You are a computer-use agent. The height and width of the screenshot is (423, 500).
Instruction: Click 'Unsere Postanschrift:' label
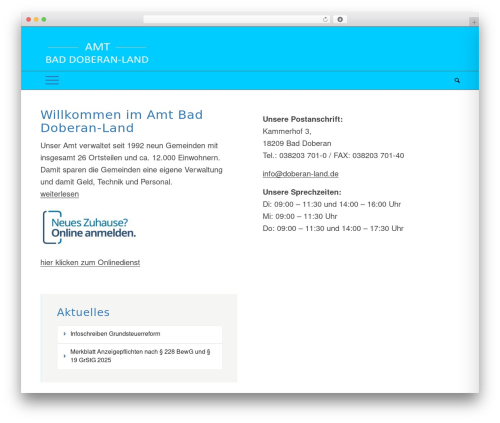[302, 119]
